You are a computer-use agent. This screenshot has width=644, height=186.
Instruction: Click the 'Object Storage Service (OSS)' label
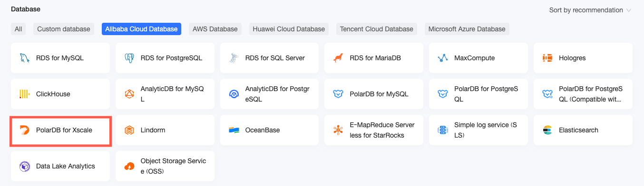coord(174,166)
